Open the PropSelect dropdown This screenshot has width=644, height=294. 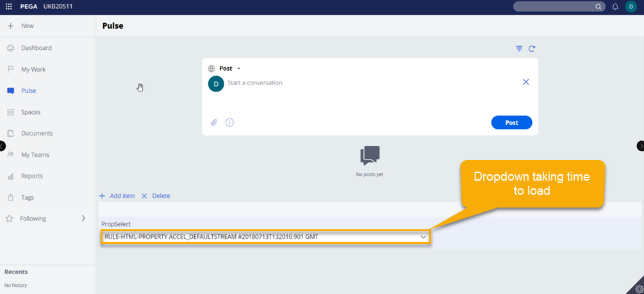pyautogui.click(x=265, y=237)
